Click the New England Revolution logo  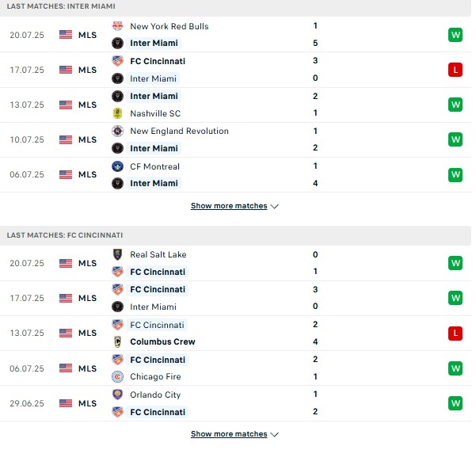pos(117,131)
